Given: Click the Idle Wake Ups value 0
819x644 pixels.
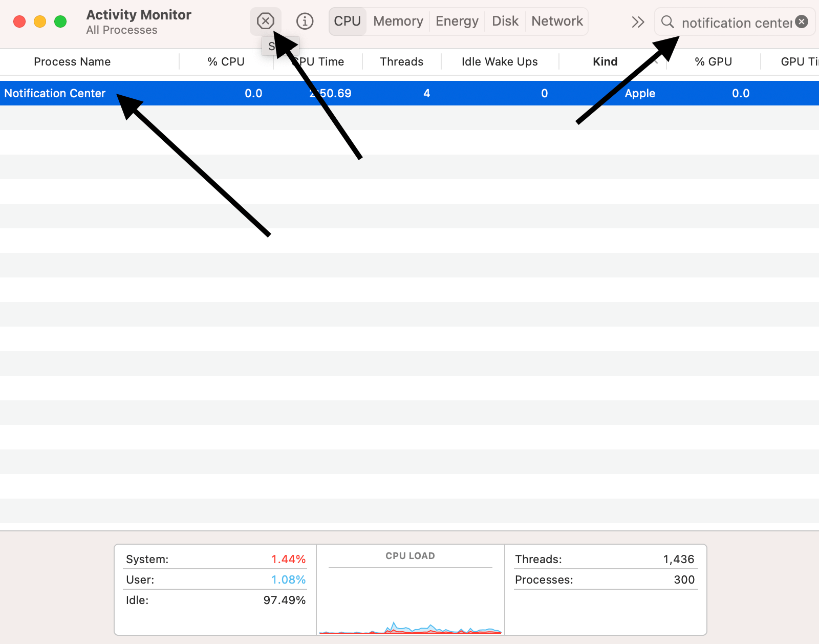Looking at the screenshot, I should coord(544,93).
